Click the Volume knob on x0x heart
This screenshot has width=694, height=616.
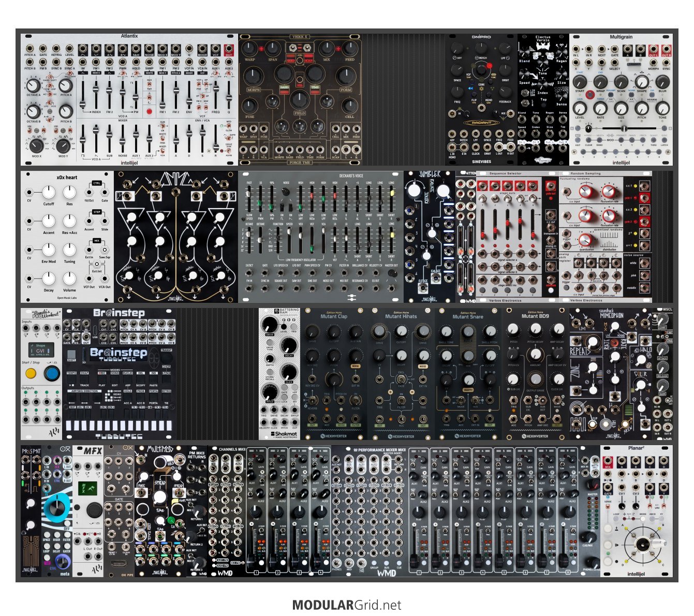click(69, 280)
